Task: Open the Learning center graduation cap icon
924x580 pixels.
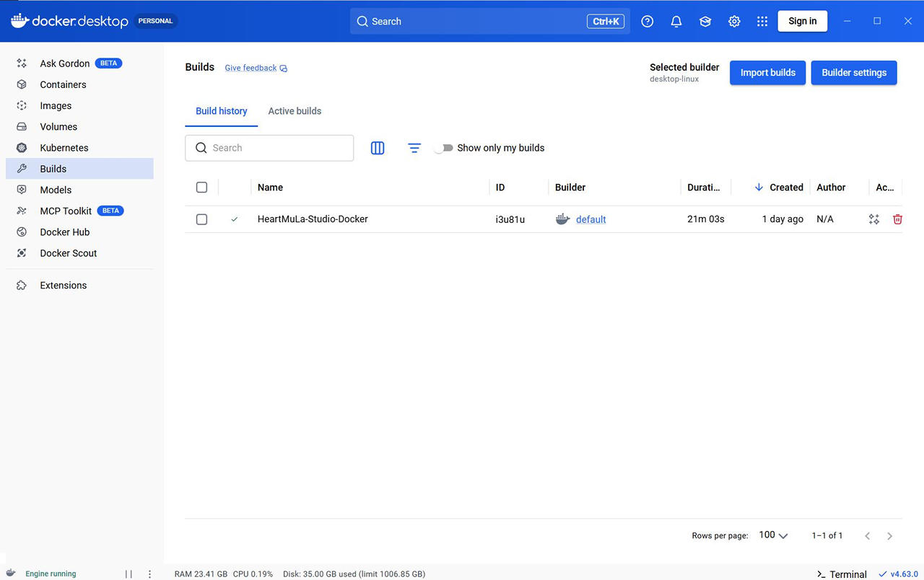Action: [x=705, y=22]
